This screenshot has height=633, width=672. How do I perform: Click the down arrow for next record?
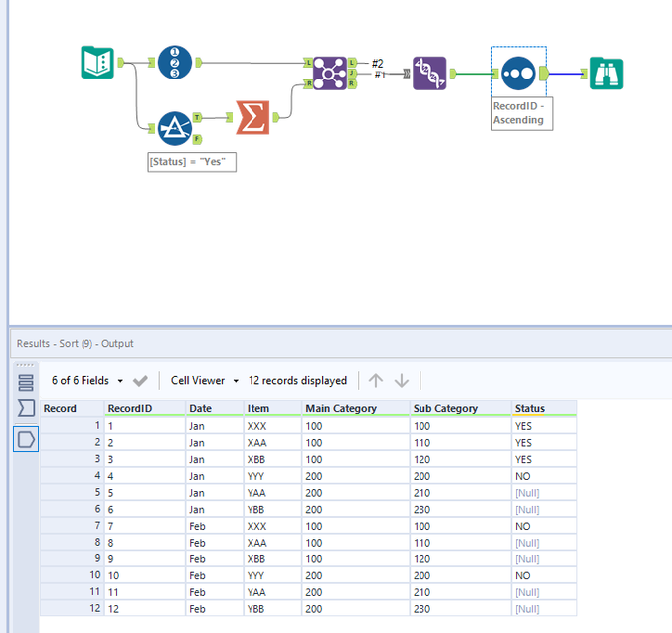[x=402, y=381]
